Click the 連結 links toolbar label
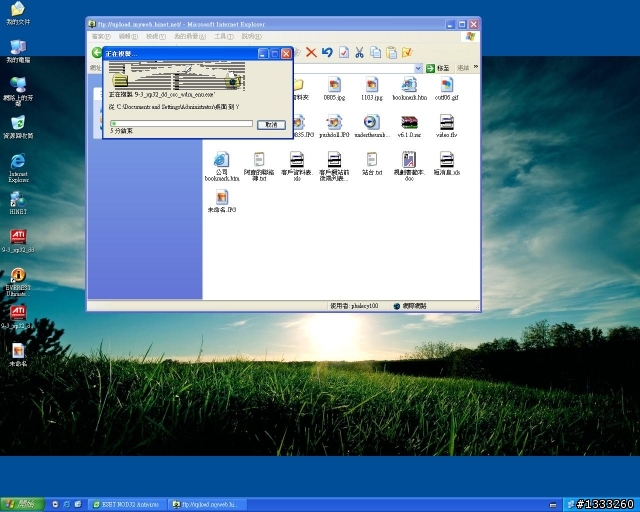The width and height of the screenshot is (640, 512). [x=463, y=68]
